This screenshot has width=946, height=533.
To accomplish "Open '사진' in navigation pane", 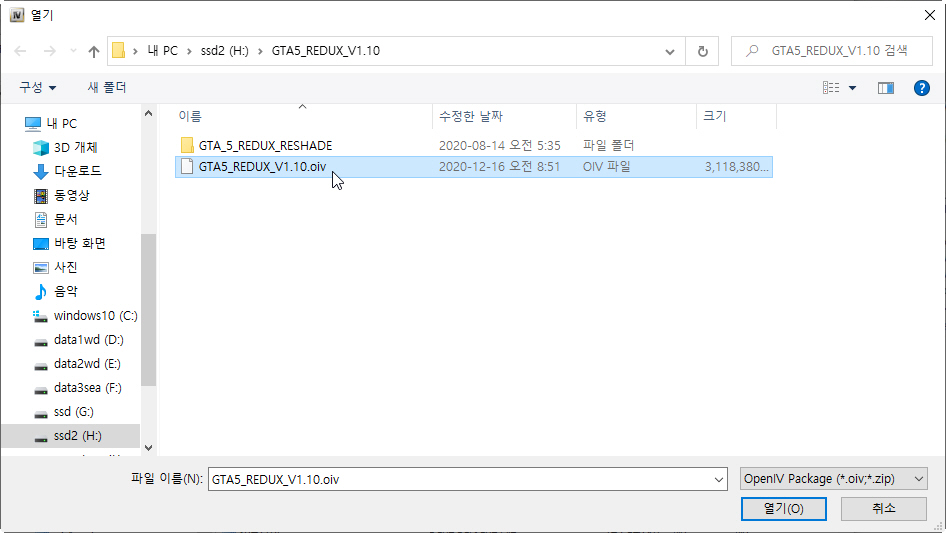I will [65, 267].
